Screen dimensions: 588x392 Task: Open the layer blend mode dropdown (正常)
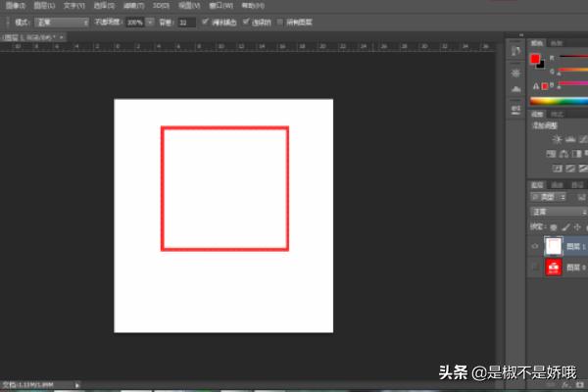pos(559,212)
